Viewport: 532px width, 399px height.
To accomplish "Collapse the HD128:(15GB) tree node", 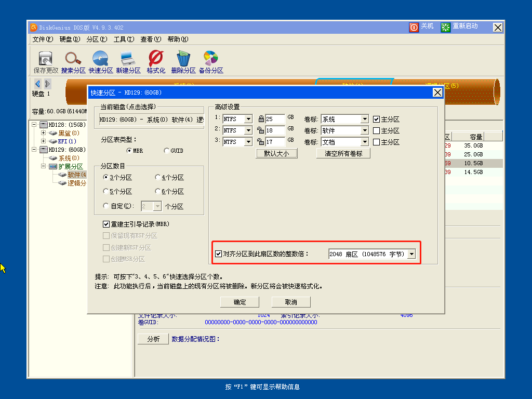I will (34, 125).
